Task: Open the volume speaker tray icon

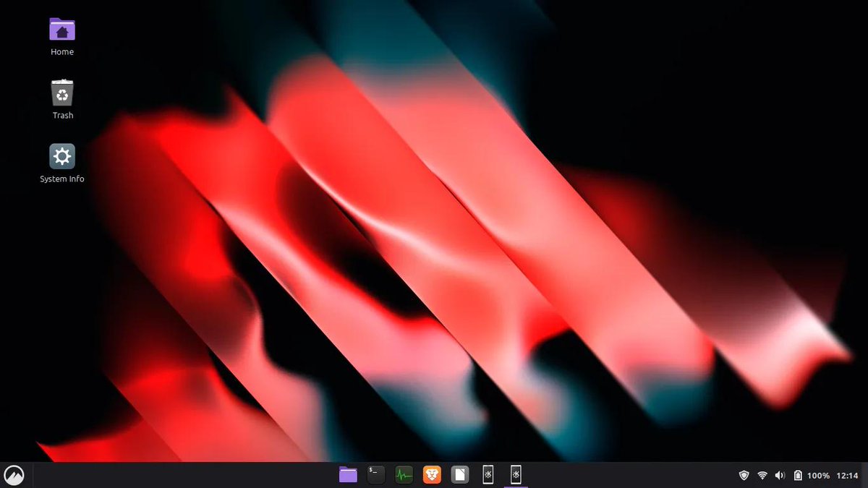Action: [780, 476]
